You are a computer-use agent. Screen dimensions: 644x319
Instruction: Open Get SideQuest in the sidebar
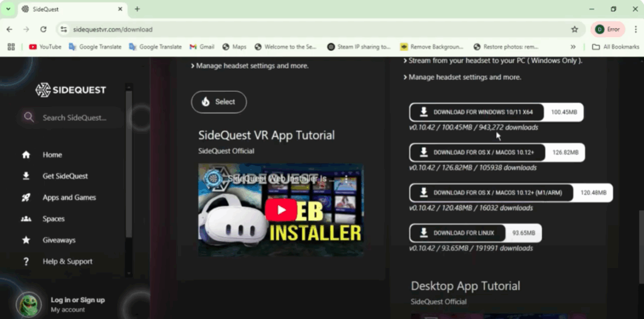coord(65,176)
